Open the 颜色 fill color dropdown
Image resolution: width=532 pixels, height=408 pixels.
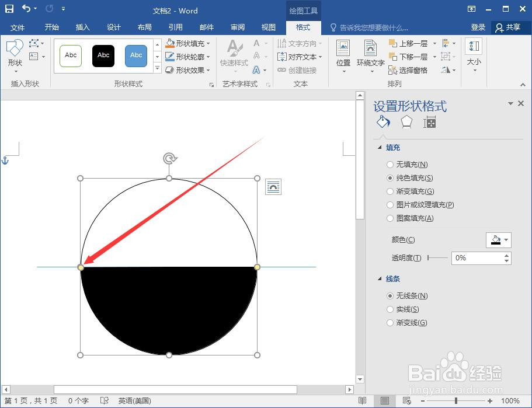tap(499, 240)
